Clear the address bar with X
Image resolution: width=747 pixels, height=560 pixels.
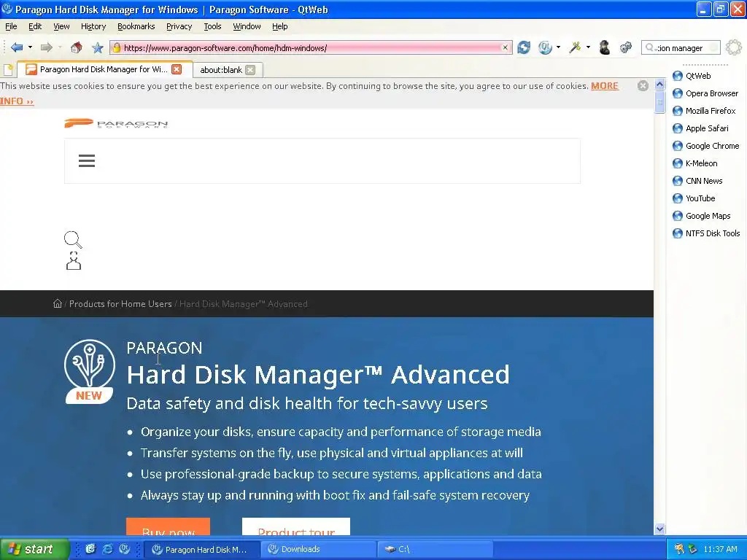tap(505, 47)
